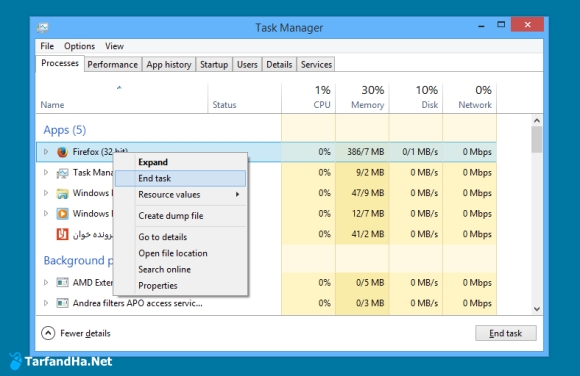Maximize the Task Manager window
The height and width of the screenshot is (376, 580).
click(501, 25)
